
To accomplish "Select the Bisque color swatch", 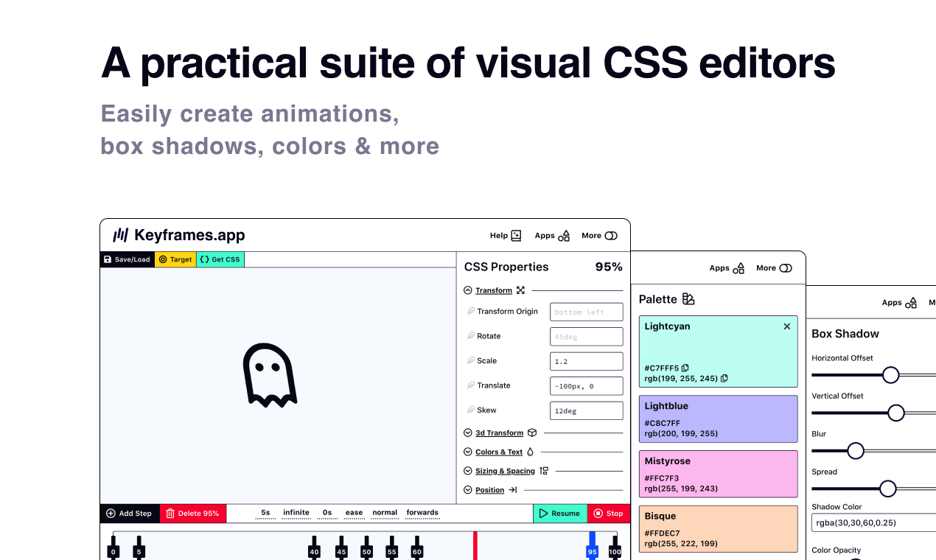I will [x=719, y=529].
